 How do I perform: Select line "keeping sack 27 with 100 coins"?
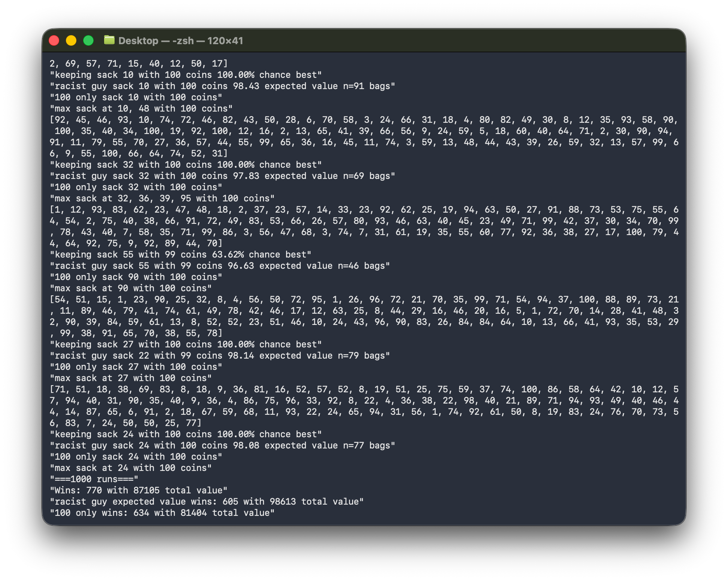click(x=186, y=344)
